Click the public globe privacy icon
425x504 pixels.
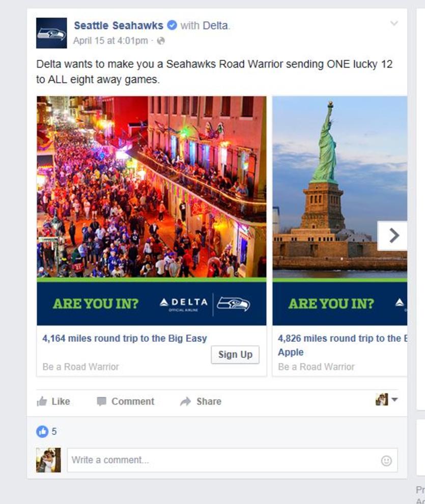160,41
